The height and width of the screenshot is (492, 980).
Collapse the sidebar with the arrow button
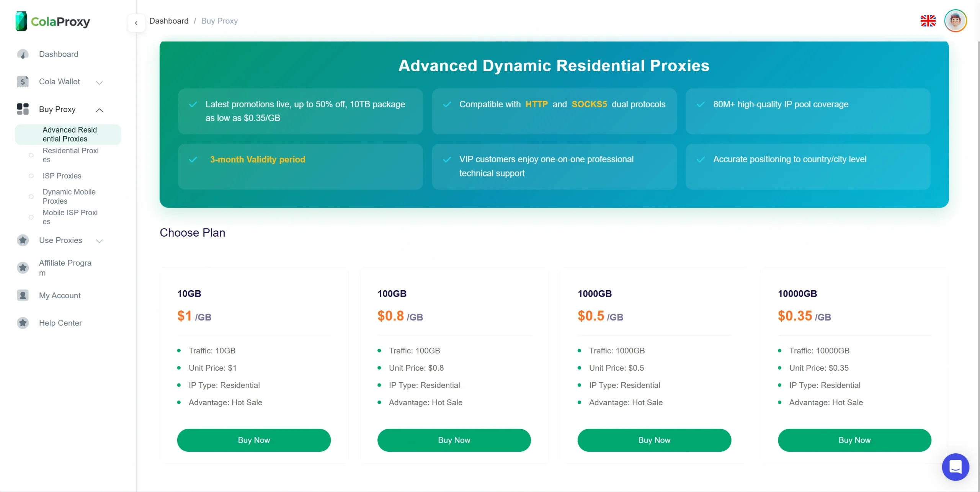[136, 23]
